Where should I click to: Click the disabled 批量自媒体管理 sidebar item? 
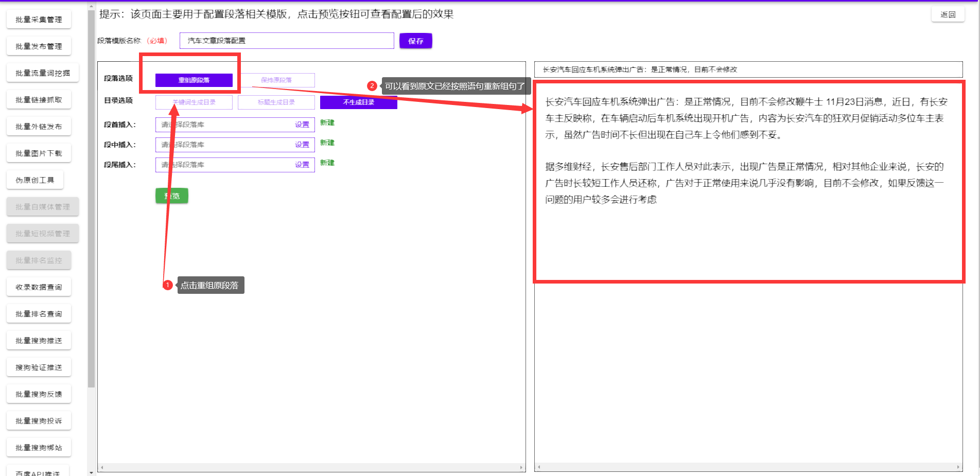(x=43, y=207)
